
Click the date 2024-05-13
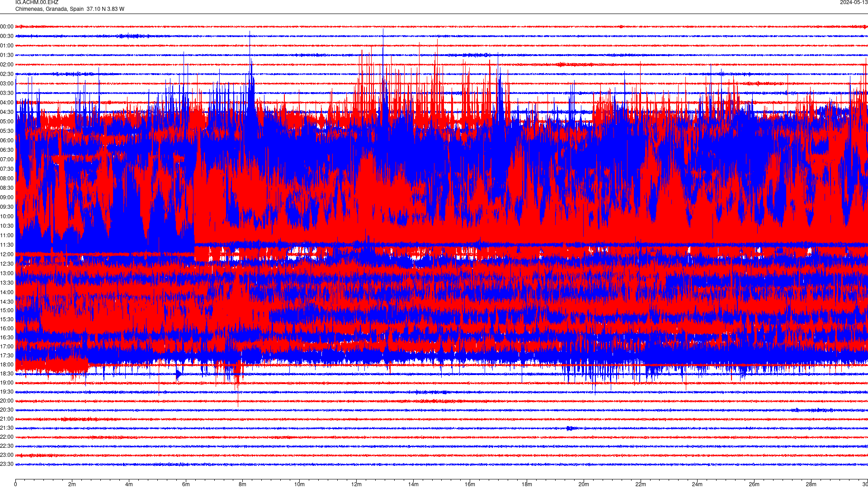854,2
